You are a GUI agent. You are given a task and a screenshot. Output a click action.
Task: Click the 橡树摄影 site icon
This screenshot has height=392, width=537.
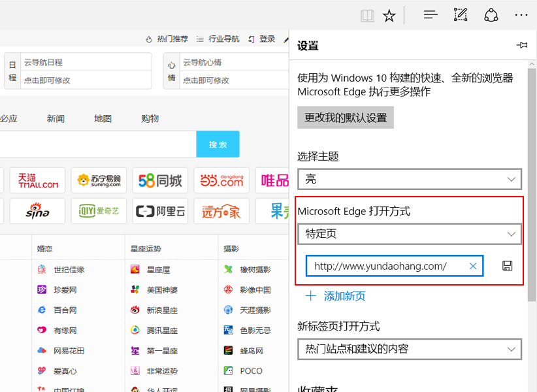(x=228, y=269)
